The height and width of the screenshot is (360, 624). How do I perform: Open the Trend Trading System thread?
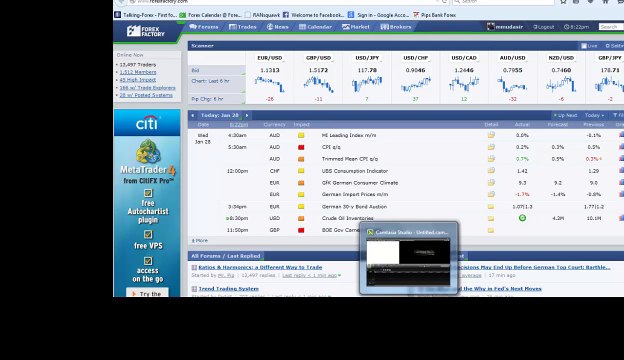[229, 289]
